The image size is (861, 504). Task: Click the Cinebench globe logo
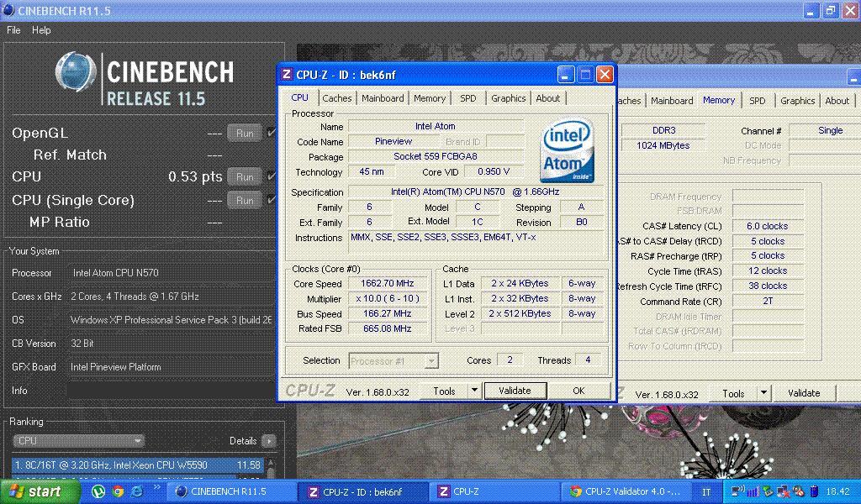tap(76, 72)
